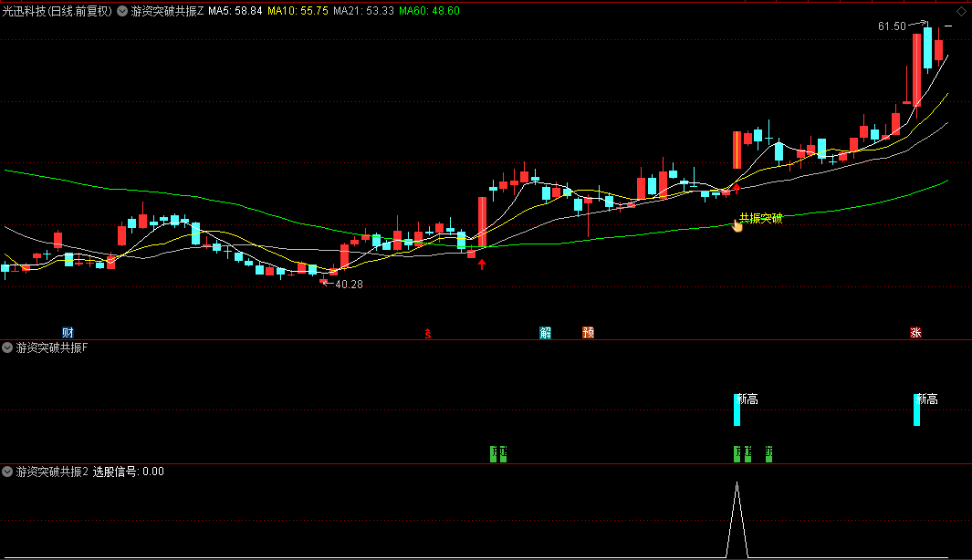Click the 选股信号: 0.00 value
The height and width of the screenshot is (560, 972).
point(129,472)
